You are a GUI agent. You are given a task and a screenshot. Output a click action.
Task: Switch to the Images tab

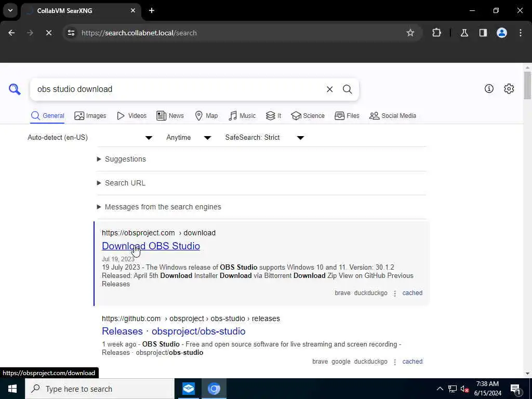(90, 116)
